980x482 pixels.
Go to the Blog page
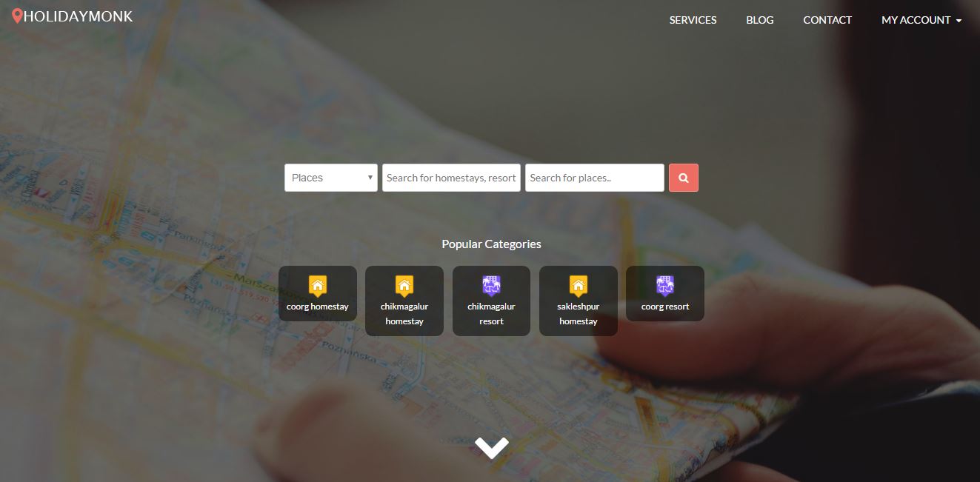(760, 20)
